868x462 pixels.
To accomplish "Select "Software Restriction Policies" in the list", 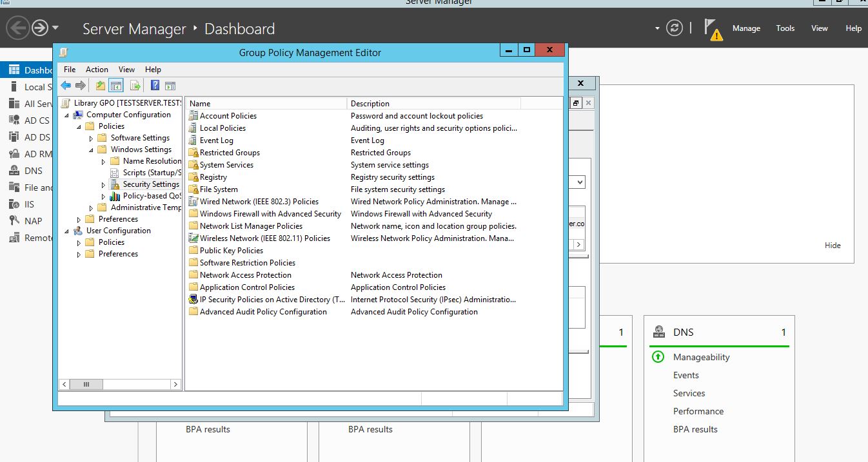I will click(248, 263).
